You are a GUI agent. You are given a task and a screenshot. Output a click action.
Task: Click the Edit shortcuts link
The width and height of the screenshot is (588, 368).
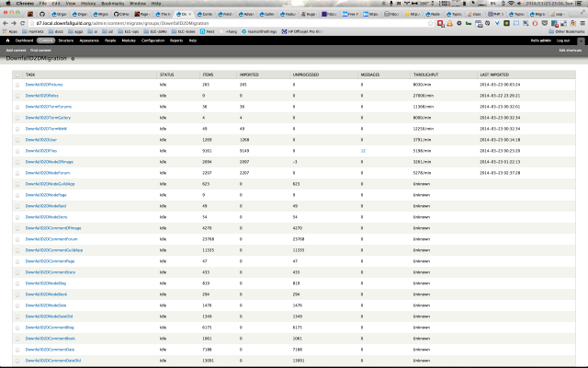pyautogui.click(x=571, y=51)
